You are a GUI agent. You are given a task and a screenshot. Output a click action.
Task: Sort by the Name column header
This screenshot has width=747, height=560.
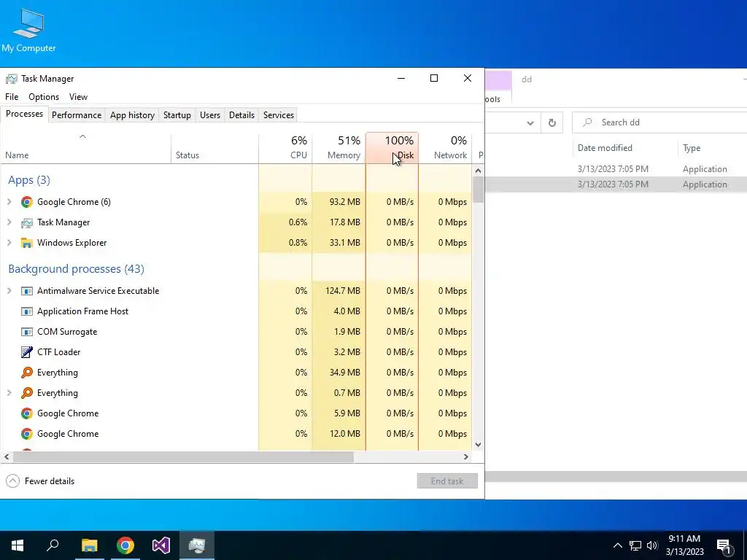(x=86, y=148)
